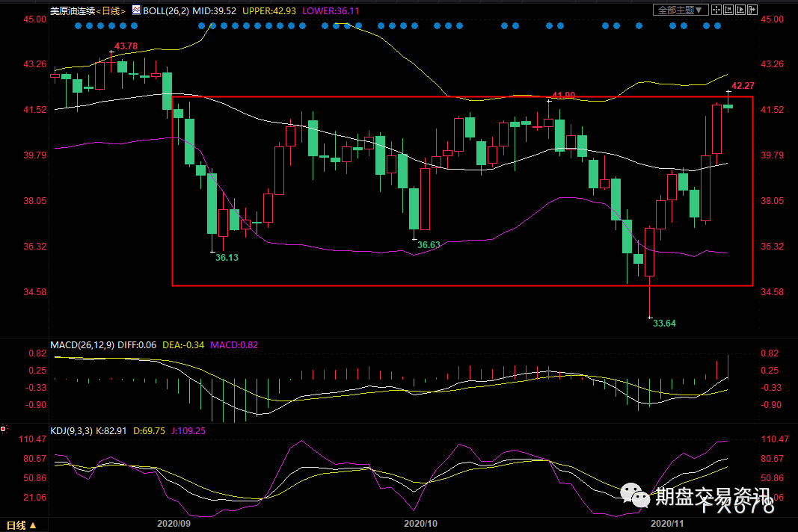Expand the 日线 period selector at bottom left
798x532 pixels.
(17, 525)
